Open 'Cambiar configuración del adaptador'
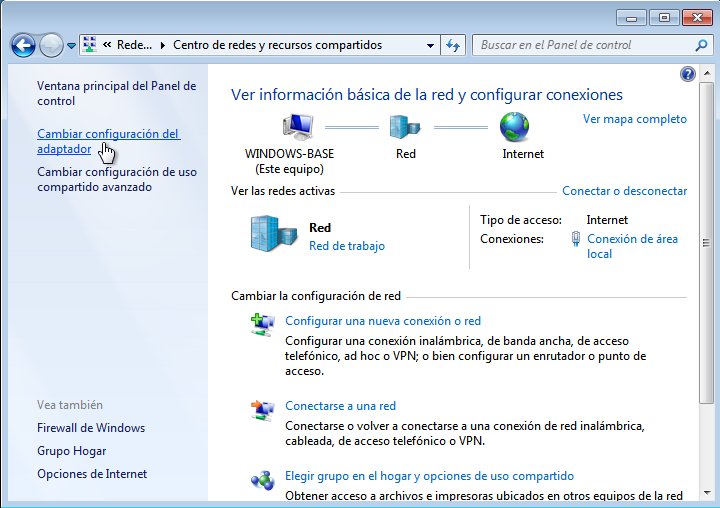Viewport: 720px width, 508px height. [108, 141]
